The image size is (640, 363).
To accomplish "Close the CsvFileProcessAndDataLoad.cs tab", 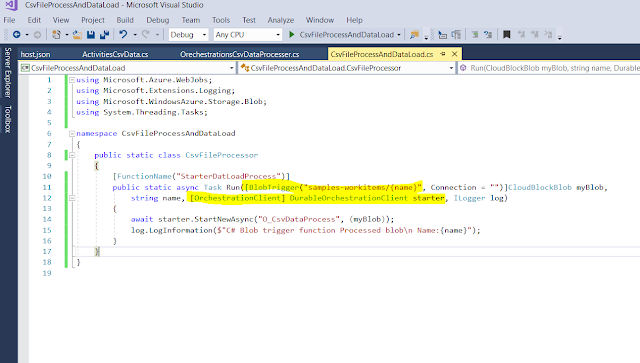I will [x=454, y=54].
